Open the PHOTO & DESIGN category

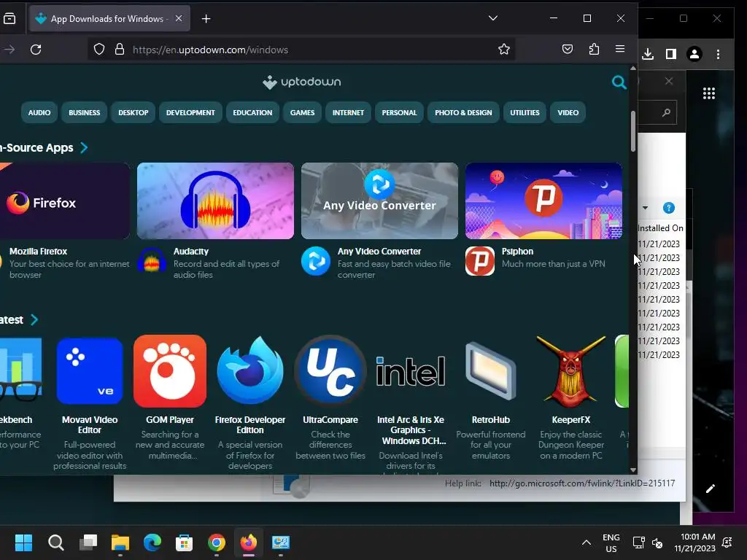pyautogui.click(x=463, y=113)
